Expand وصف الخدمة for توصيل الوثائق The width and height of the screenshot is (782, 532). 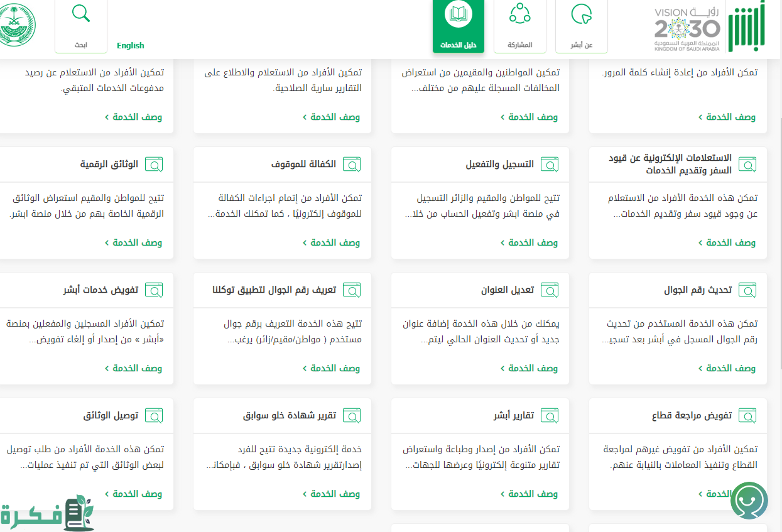(133, 494)
